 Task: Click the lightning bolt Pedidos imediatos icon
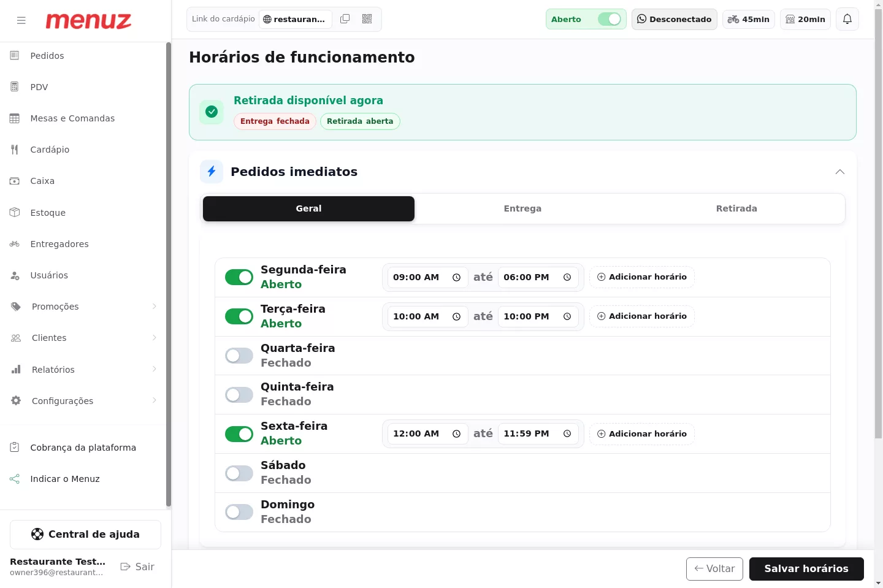tap(212, 172)
